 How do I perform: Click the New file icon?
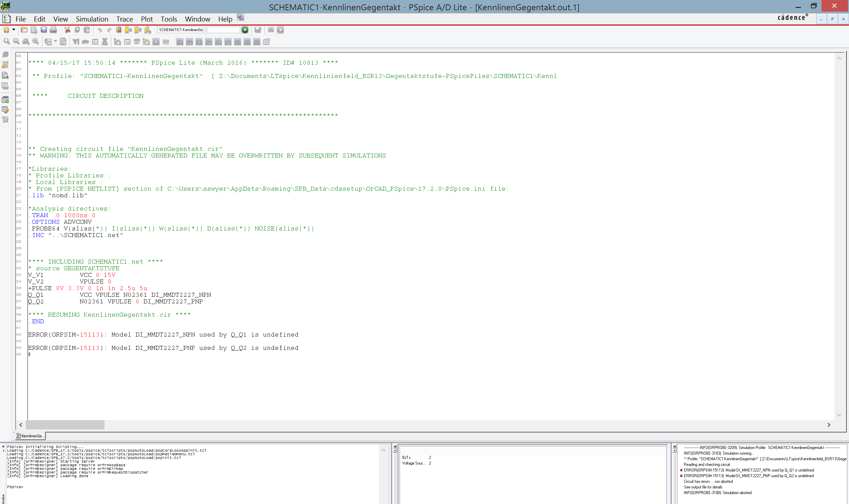tap(6, 30)
